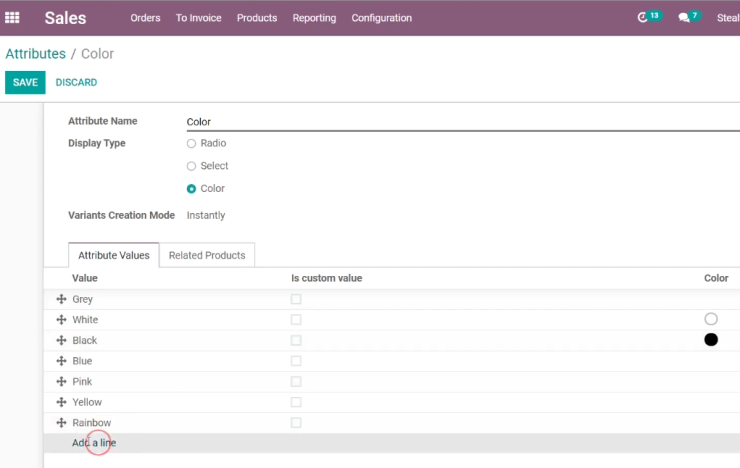
Task: Select the Black value cell
Action: click(84, 341)
